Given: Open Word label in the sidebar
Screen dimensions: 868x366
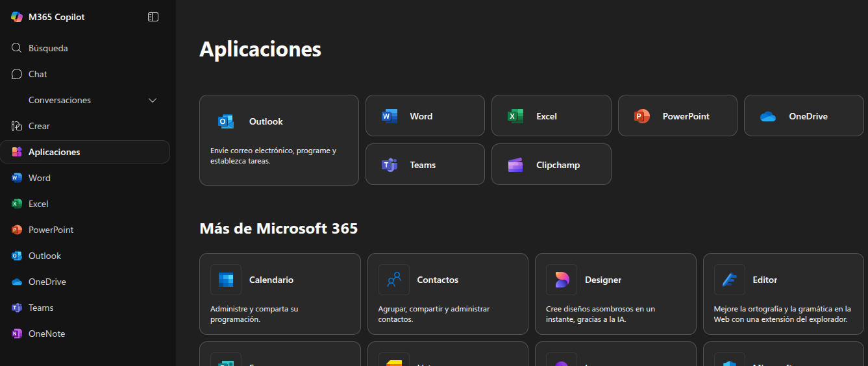Looking at the screenshot, I should coord(40,178).
